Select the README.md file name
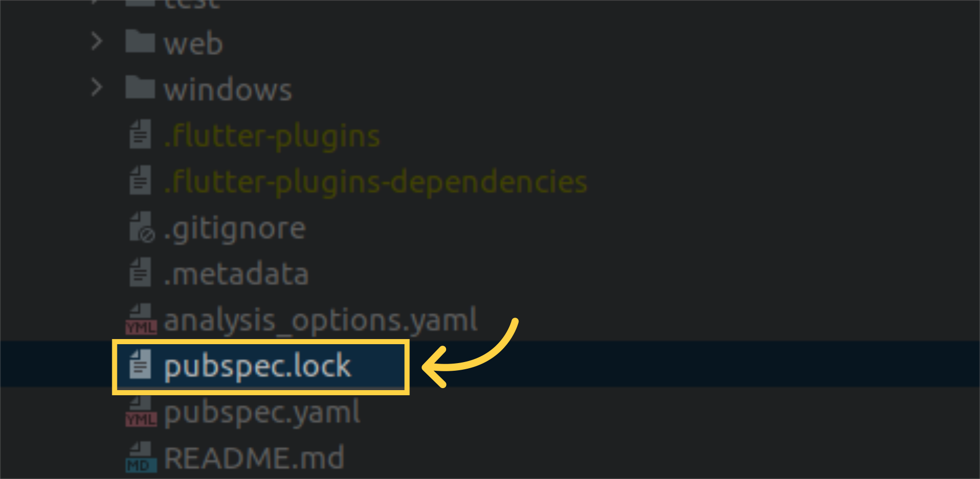The image size is (980, 479). [254, 458]
